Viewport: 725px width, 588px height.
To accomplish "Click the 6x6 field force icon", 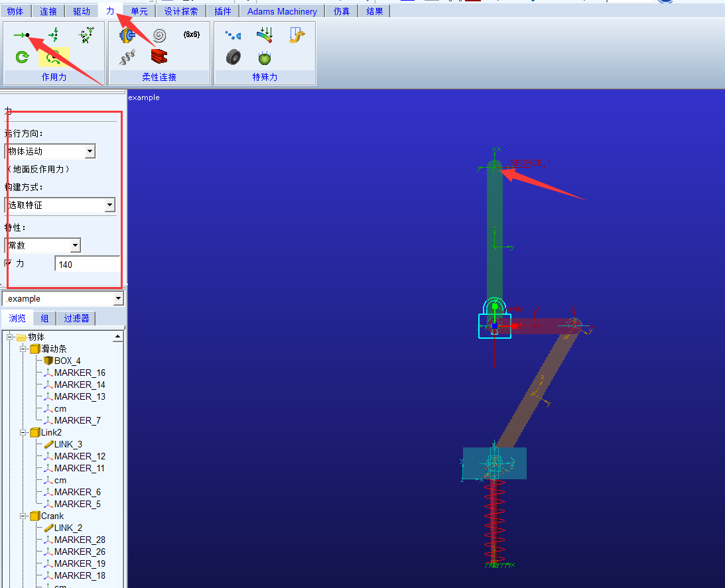I will tap(191, 34).
